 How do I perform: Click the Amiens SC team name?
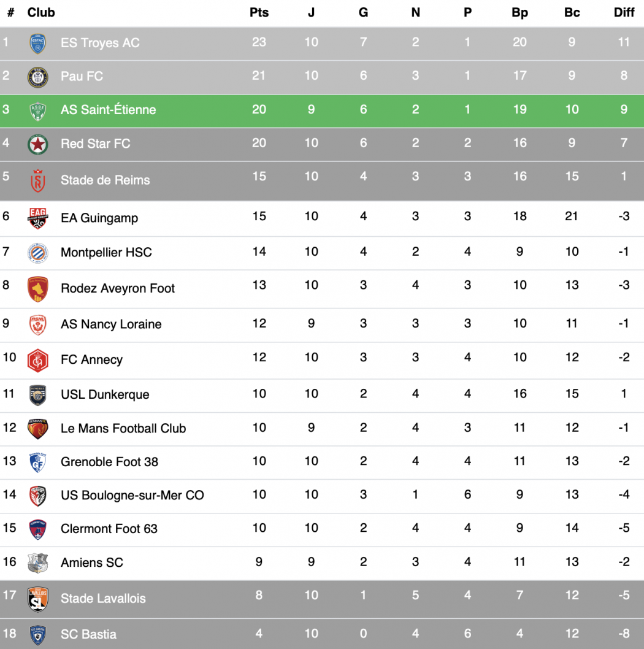point(92,563)
